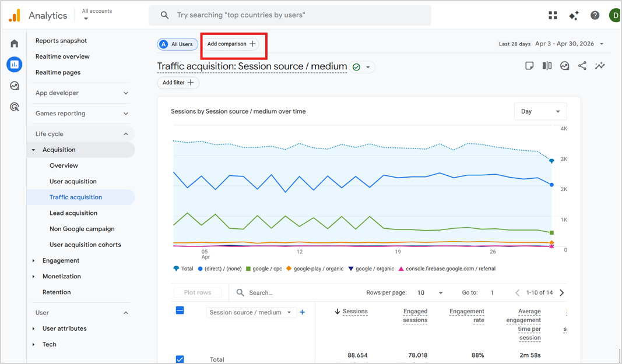Open the Lead acquisition report

(x=73, y=213)
